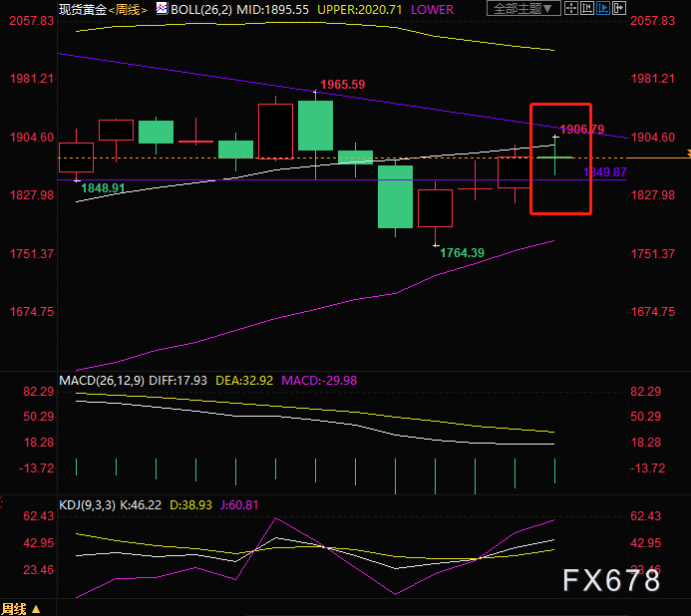Click the 1764.39 low price marker

462,253
